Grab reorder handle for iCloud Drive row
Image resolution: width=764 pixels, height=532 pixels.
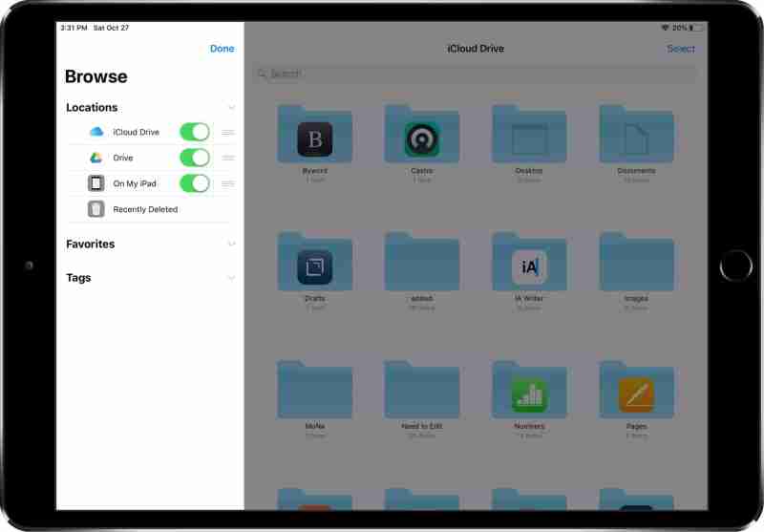(x=228, y=132)
